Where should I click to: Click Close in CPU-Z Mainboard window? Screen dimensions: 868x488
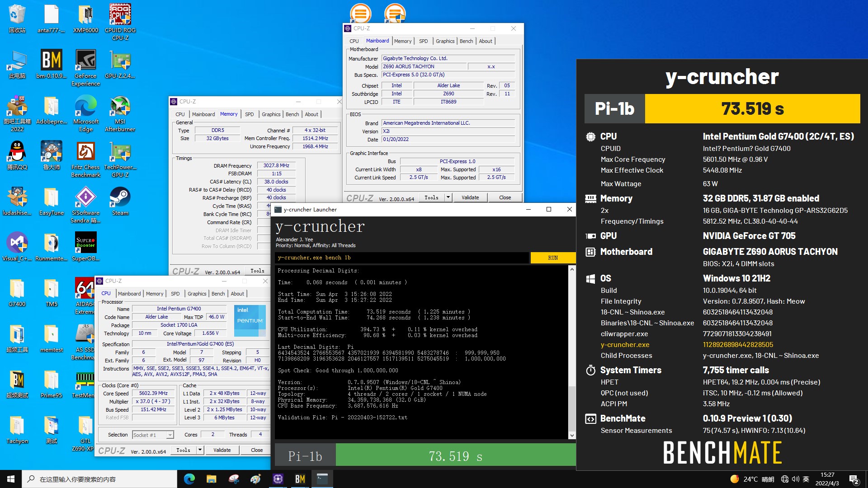[x=505, y=197]
